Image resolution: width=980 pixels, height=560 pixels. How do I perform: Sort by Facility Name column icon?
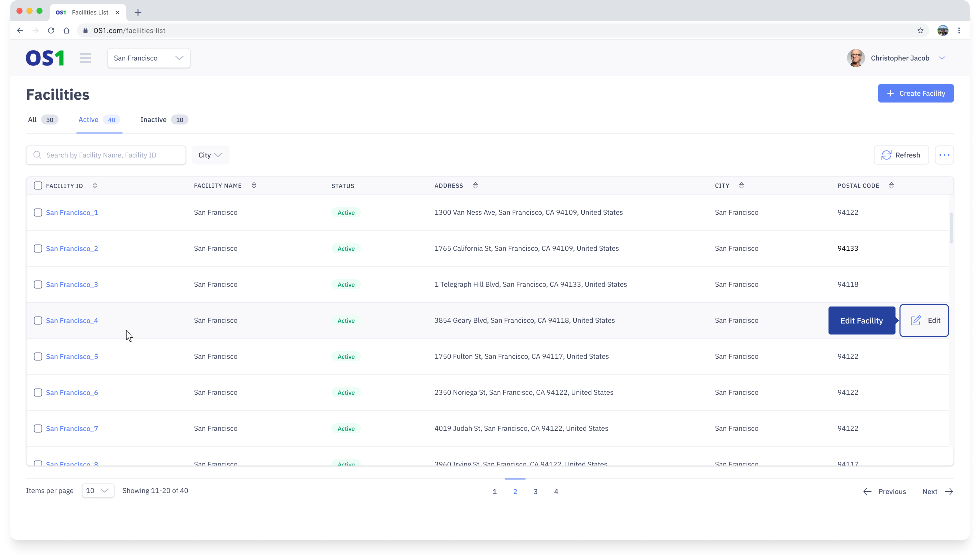254,186
